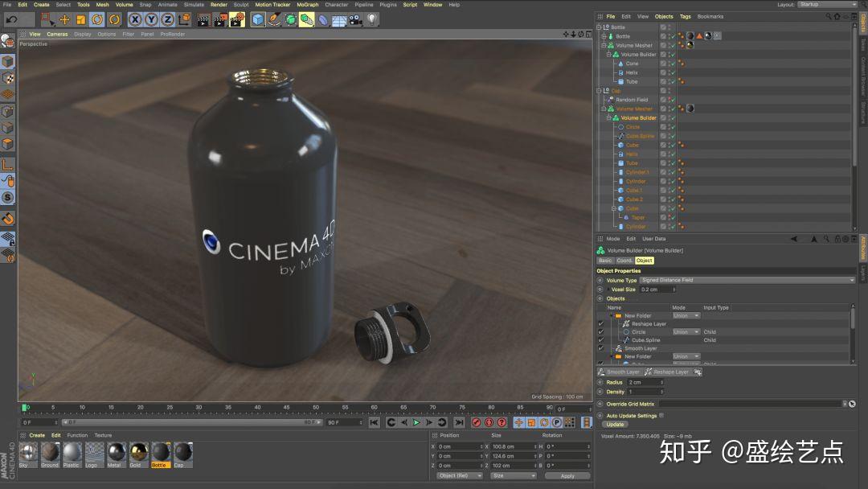Toggle the green enable check for Cone

pos(673,64)
